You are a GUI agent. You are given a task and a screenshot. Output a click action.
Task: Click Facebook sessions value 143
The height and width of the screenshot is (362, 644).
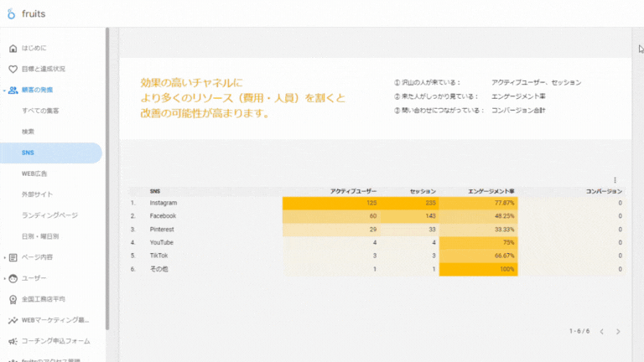click(x=430, y=216)
